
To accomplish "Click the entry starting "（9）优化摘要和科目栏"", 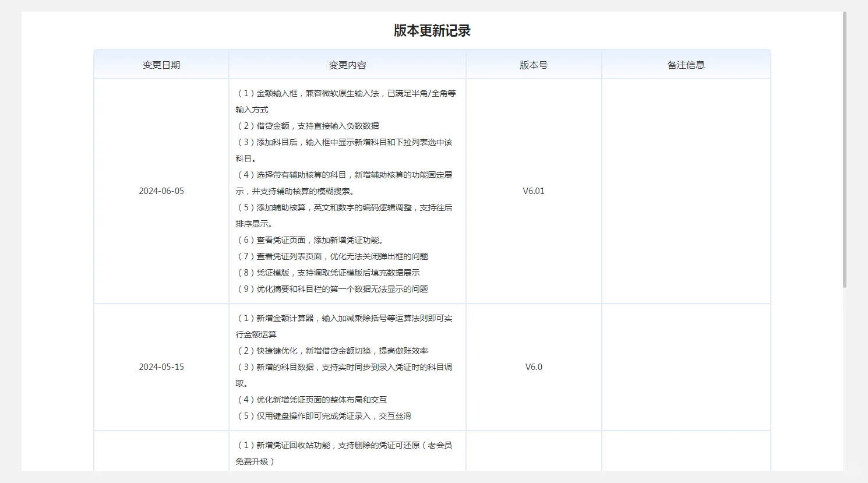I will pos(332,289).
